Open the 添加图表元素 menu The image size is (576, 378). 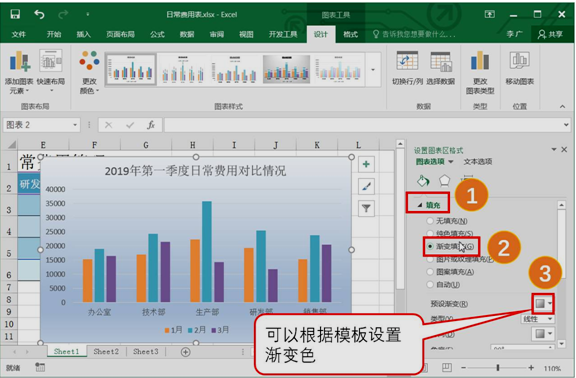[19, 72]
